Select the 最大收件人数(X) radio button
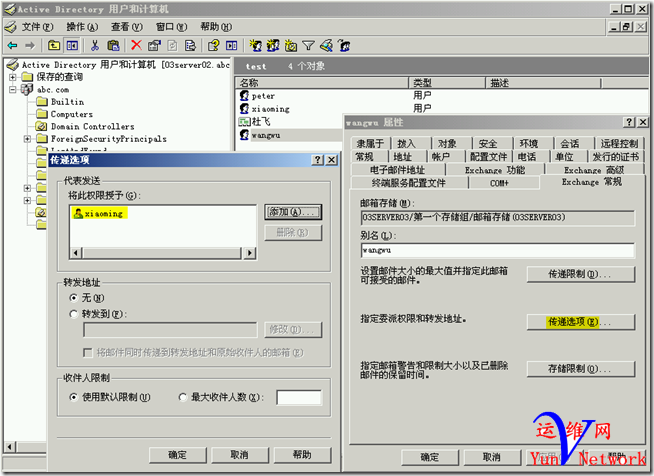654x476 pixels. (183, 397)
